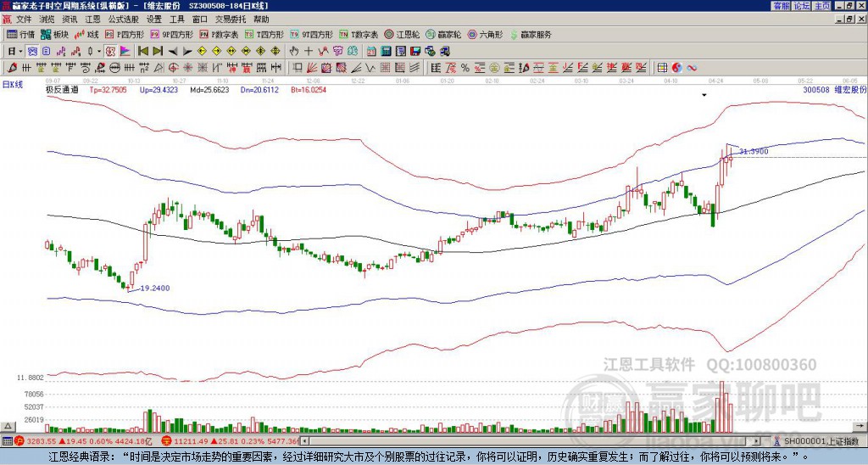Click the save floppy disk icon
The image size is (868, 465).
click(415, 52)
